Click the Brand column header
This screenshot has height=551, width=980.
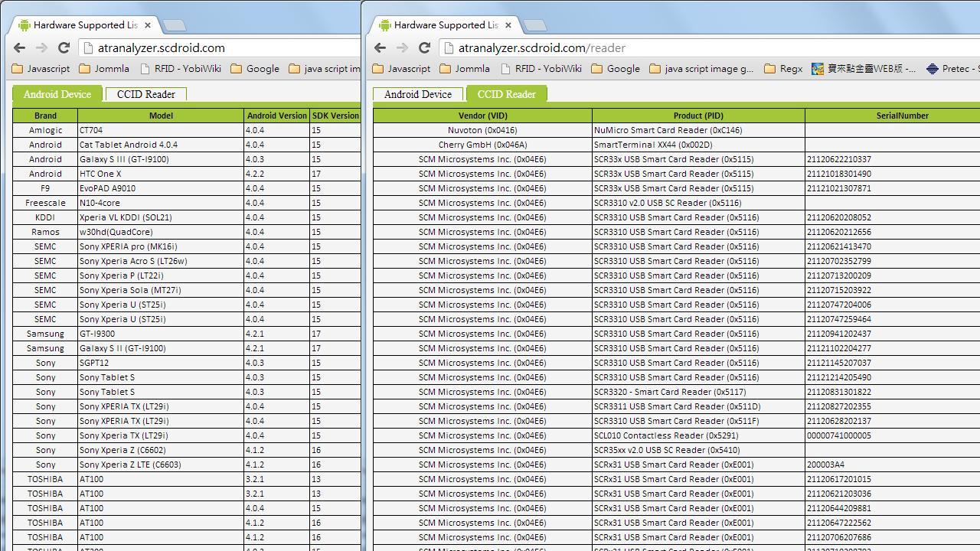pyautogui.click(x=45, y=116)
